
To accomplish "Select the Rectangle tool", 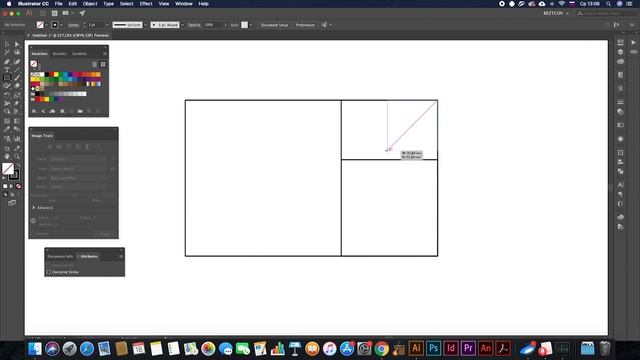I will [7, 77].
